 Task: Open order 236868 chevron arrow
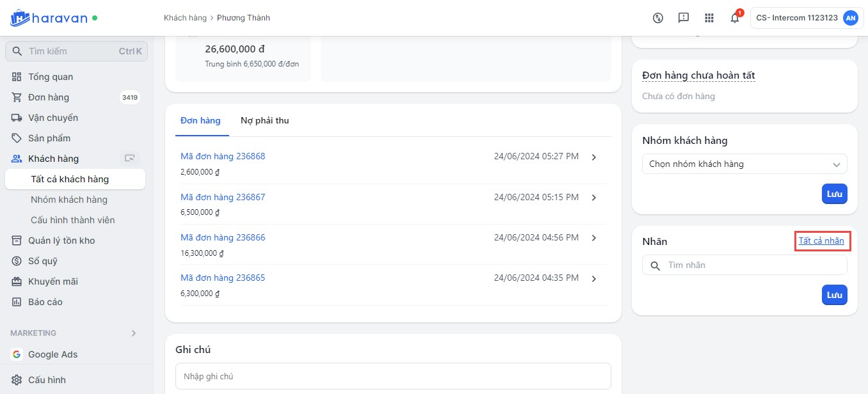click(593, 157)
